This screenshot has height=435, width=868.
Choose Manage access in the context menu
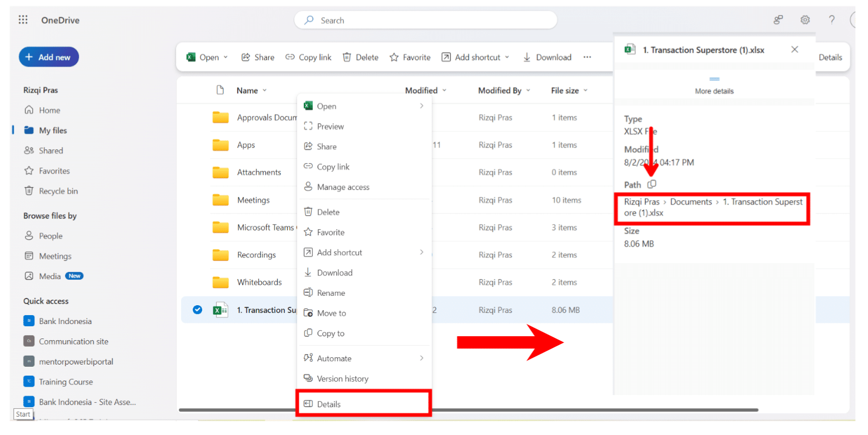click(364, 187)
